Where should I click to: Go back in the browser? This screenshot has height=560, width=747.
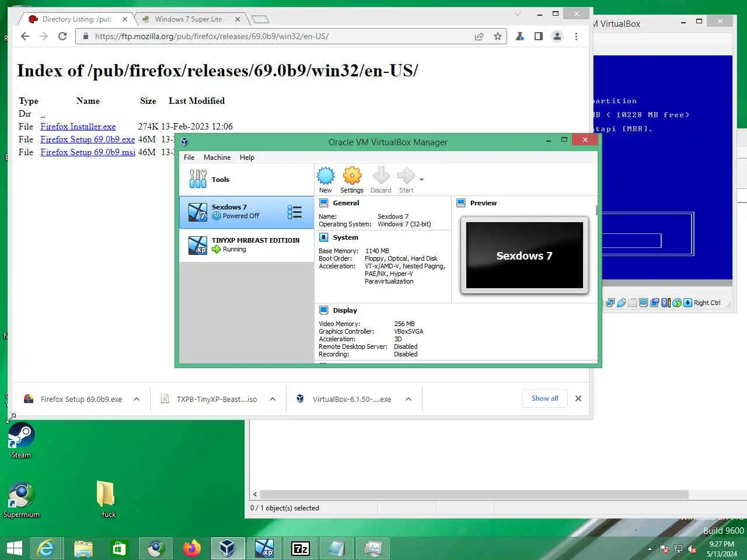pos(25,36)
